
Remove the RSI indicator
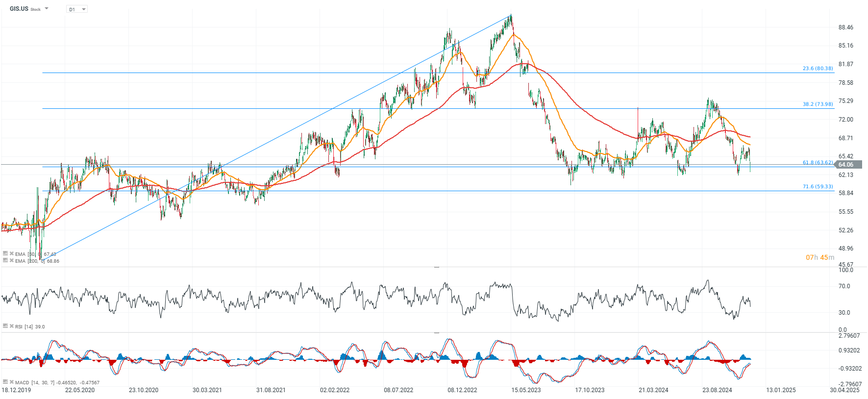(12, 326)
